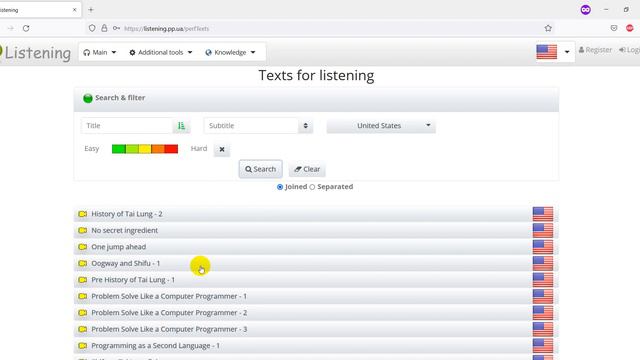The height and width of the screenshot is (360, 640).
Task: Click the video icon beside Pre History of Tai Lung - 1
Action: (82, 280)
